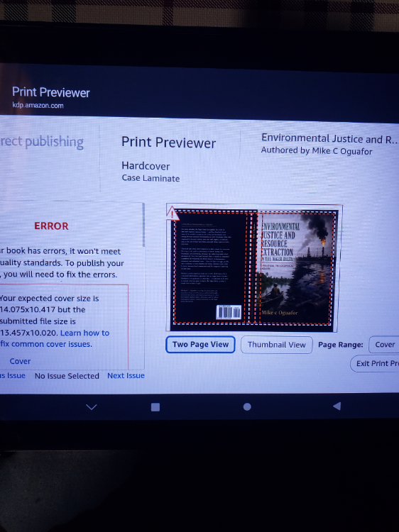Go to Next Issue
The width and height of the screenshot is (399, 532).
(x=126, y=375)
